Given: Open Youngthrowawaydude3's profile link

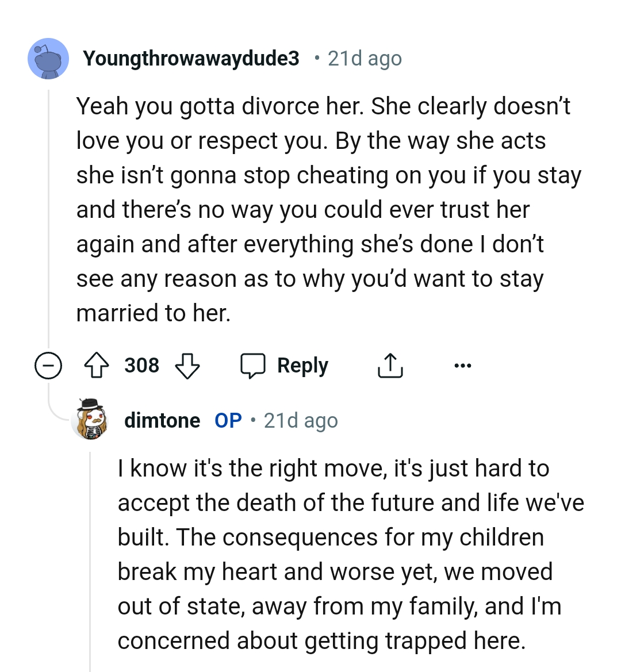Looking at the screenshot, I should tap(193, 57).
